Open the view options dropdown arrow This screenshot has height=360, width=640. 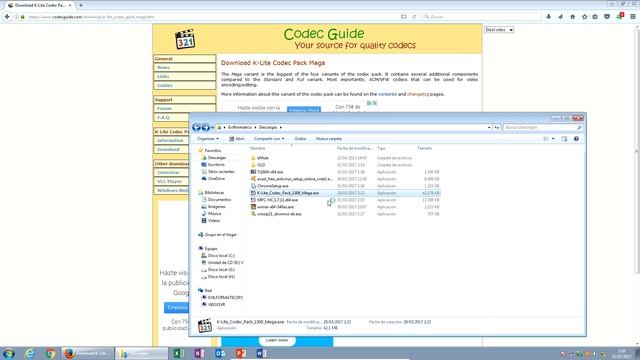pyautogui.click(x=553, y=139)
